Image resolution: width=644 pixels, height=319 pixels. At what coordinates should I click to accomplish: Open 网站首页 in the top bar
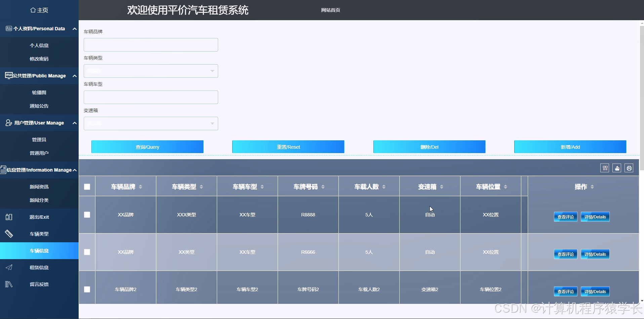click(x=330, y=10)
